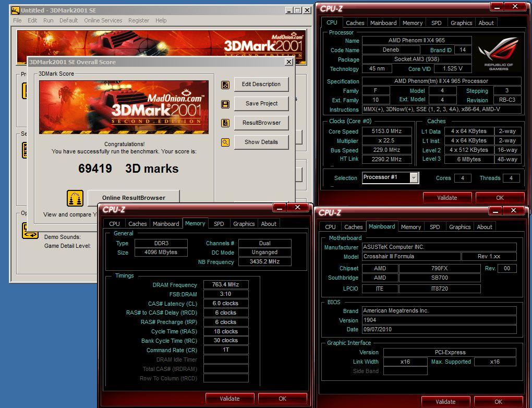Click OK in the Mainboard window
The height and width of the screenshot is (408, 532).
498,402
